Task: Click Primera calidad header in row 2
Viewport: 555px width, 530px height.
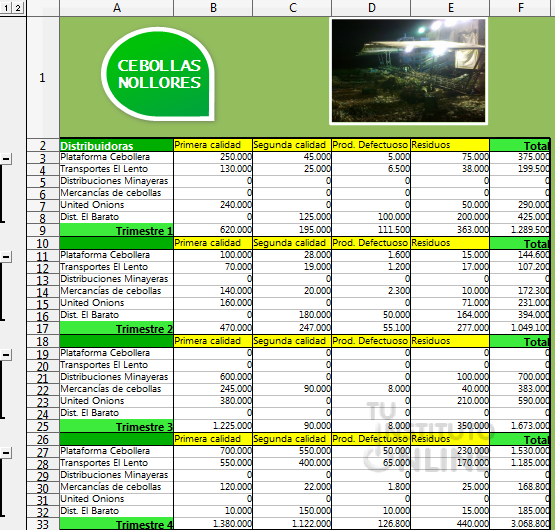Action: point(213,145)
